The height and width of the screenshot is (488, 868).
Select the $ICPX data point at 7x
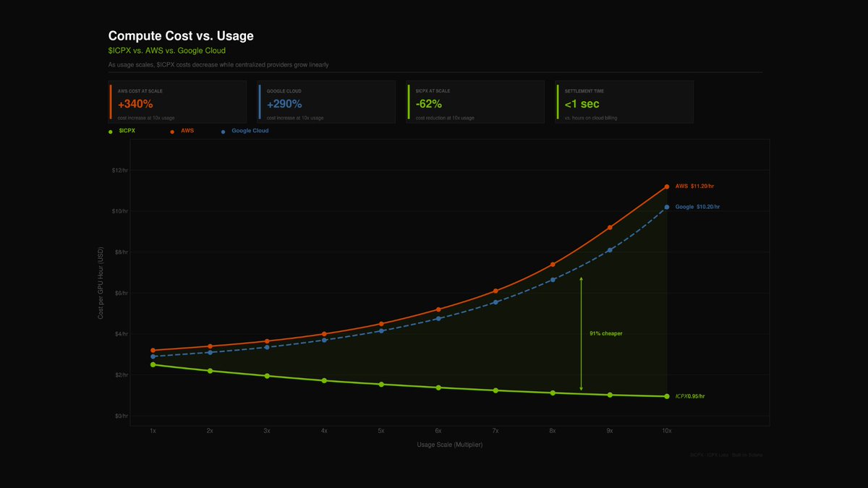click(495, 390)
